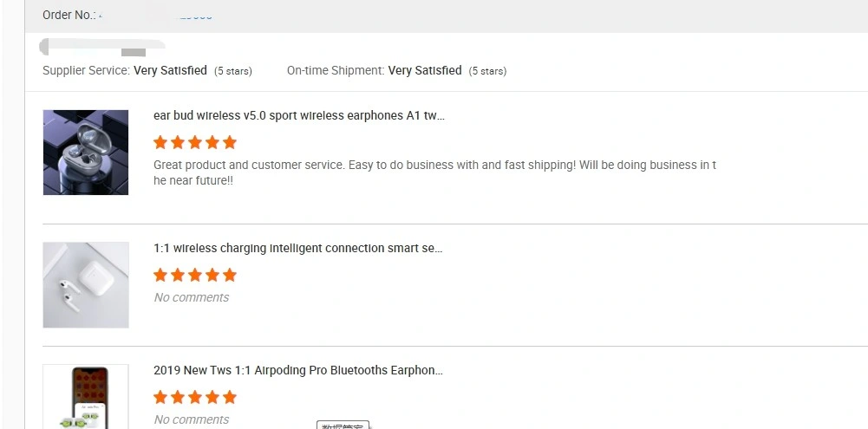868x429 pixels.
Task: Click second star of 2019 New Tws rating
Action: (x=178, y=396)
